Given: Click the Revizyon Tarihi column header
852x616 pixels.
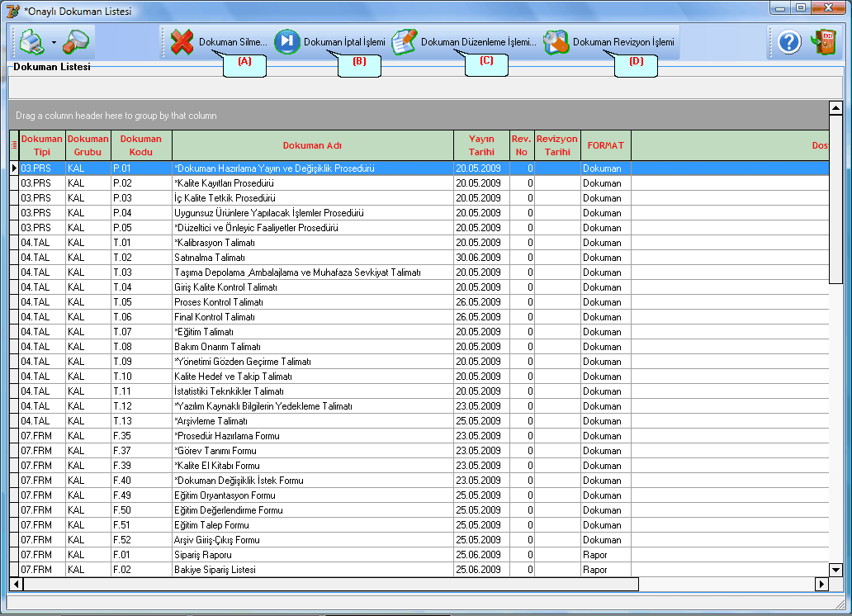Looking at the screenshot, I should (557, 145).
